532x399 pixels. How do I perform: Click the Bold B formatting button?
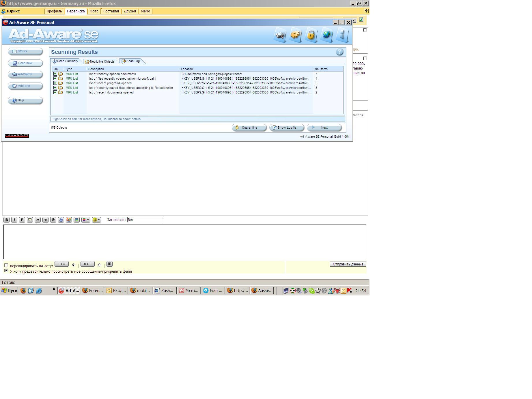[x=6, y=220]
